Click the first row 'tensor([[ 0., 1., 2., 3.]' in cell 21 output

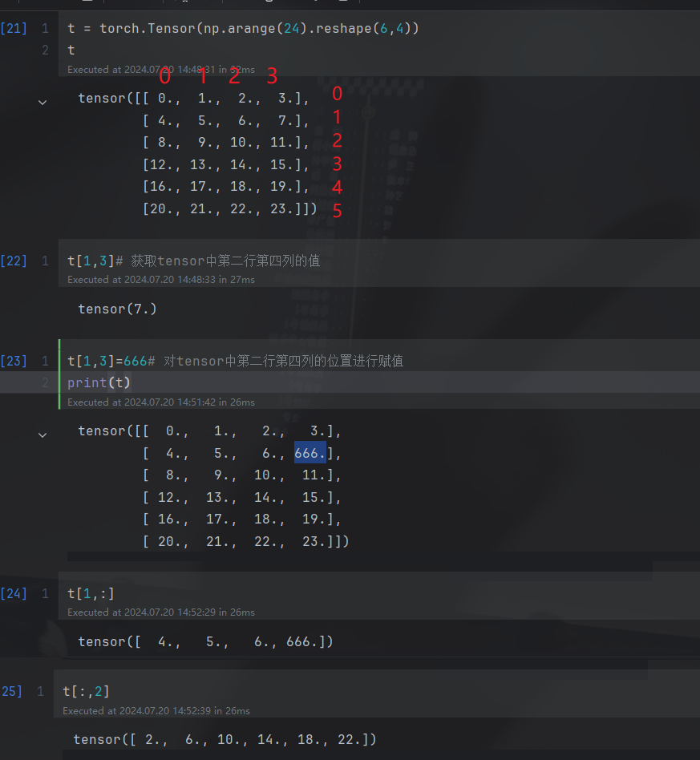click(x=193, y=99)
